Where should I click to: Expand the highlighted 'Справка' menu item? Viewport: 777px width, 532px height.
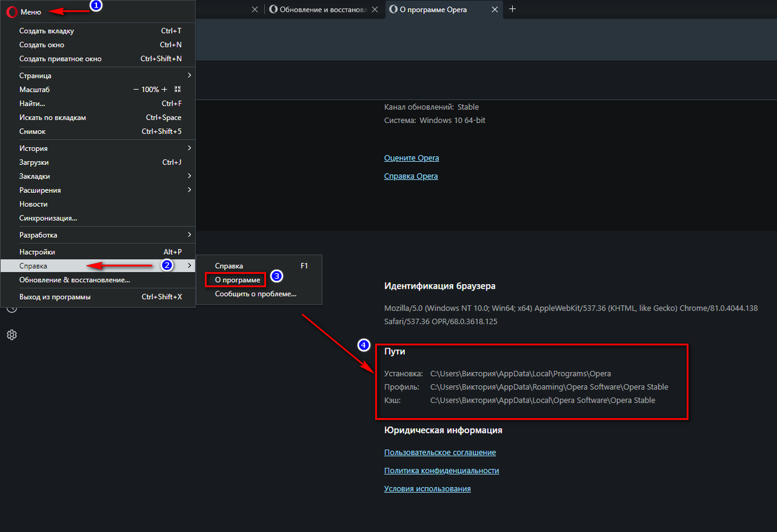(98, 266)
